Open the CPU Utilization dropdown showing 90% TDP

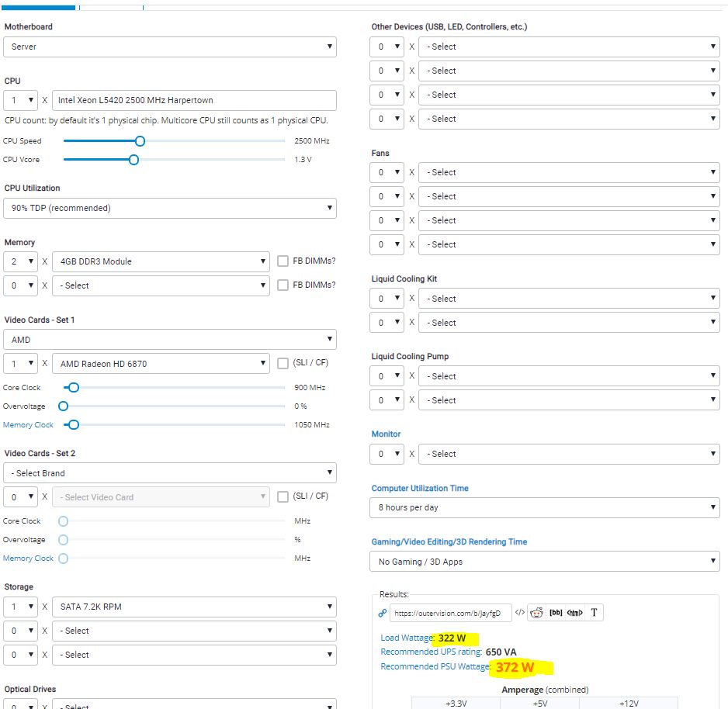click(170, 209)
